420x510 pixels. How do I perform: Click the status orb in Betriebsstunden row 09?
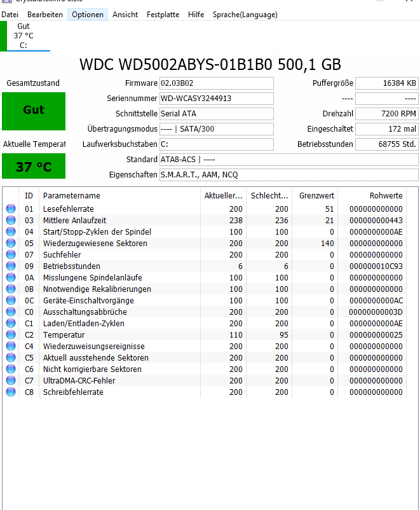11,266
